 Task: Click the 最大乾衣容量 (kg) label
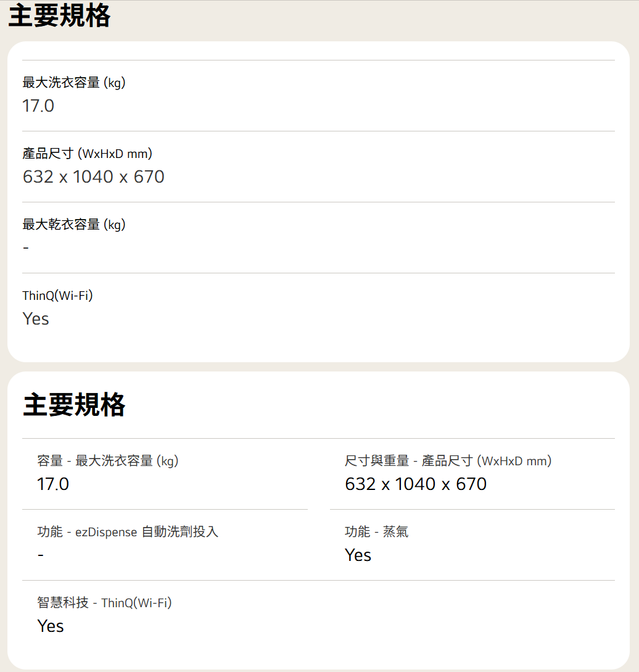[x=74, y=225]
